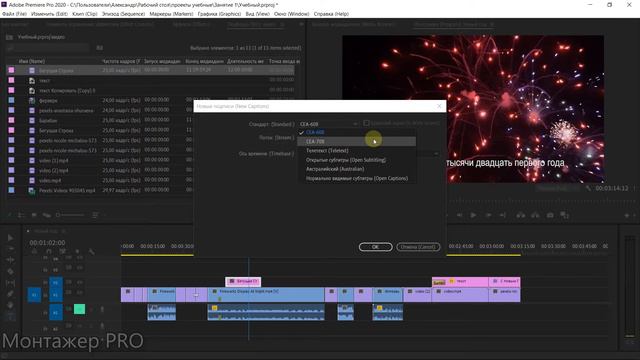This screenshot has height=360, width=640.
Task: Click label color swatch of фермерк row
Action: coord(11,100)
